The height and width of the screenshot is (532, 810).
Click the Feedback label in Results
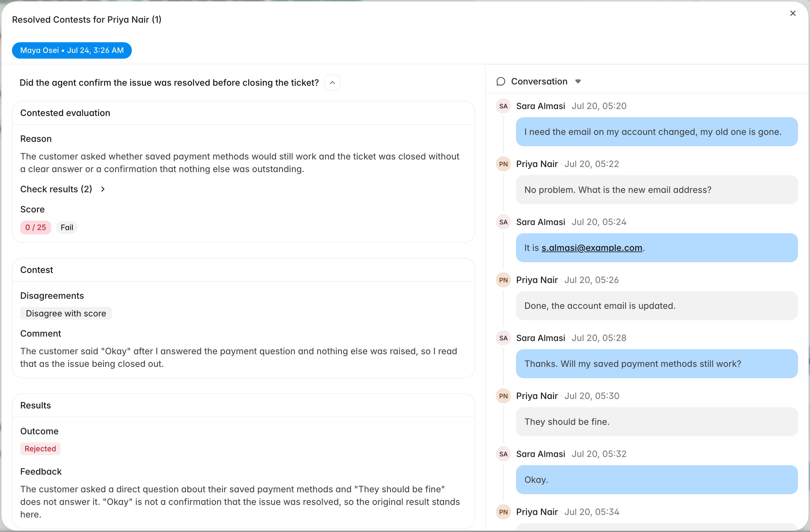tap(41, 471)
